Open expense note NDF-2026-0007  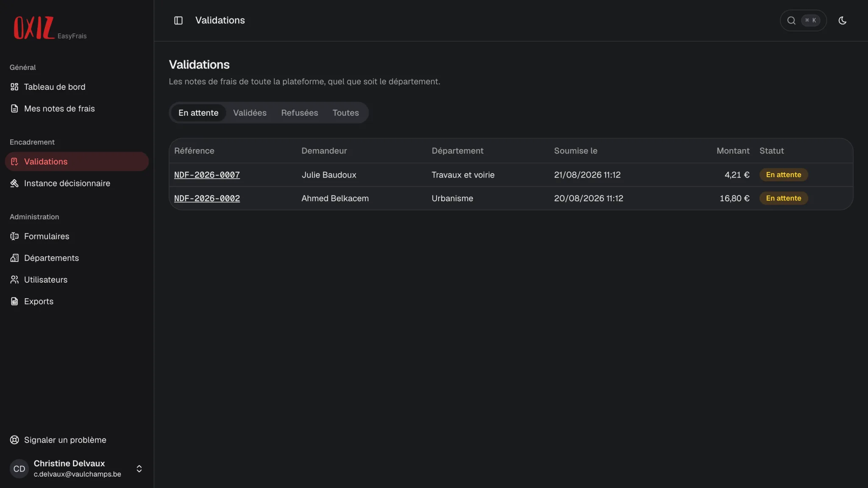[207, 175]
